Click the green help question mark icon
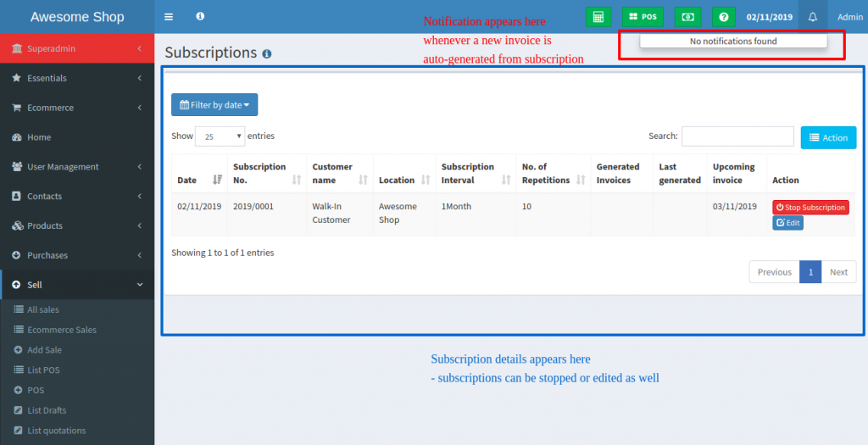Image resolution: width=868 pixels, height=445 pixels. 723,16
